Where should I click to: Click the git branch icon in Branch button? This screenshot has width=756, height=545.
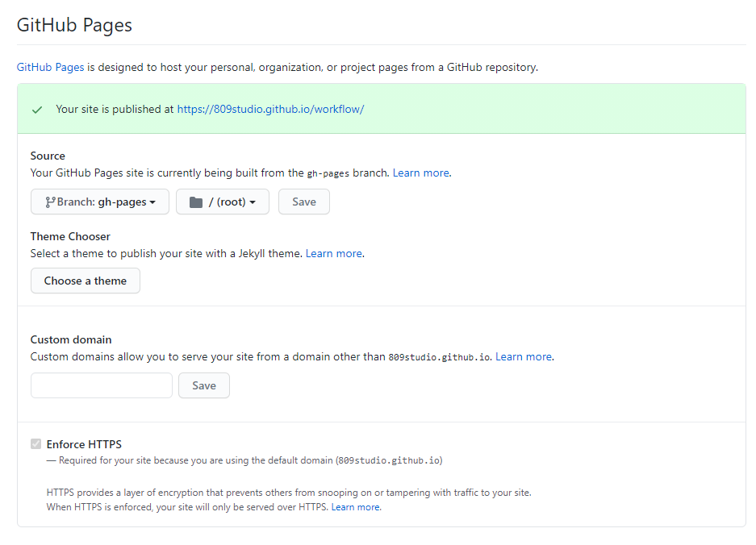50,202
